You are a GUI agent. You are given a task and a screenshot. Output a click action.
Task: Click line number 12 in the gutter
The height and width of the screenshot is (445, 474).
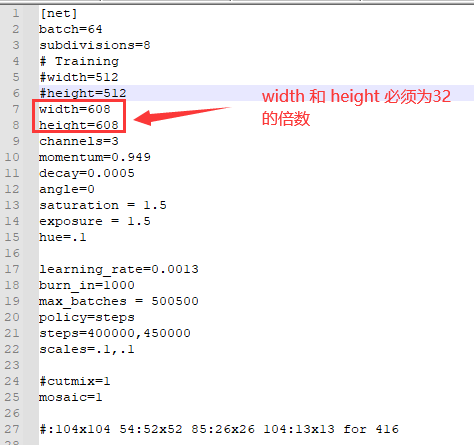coord(12,189)
